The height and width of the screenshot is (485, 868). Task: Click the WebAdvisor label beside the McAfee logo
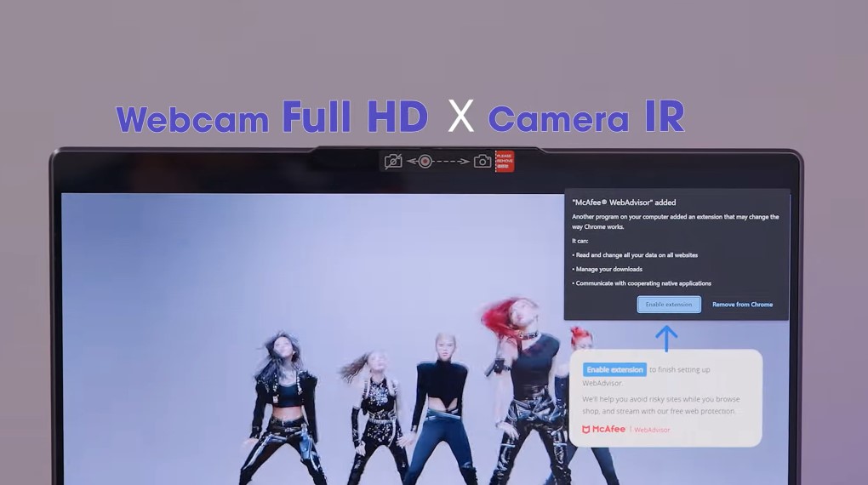[x=652, y=430]
